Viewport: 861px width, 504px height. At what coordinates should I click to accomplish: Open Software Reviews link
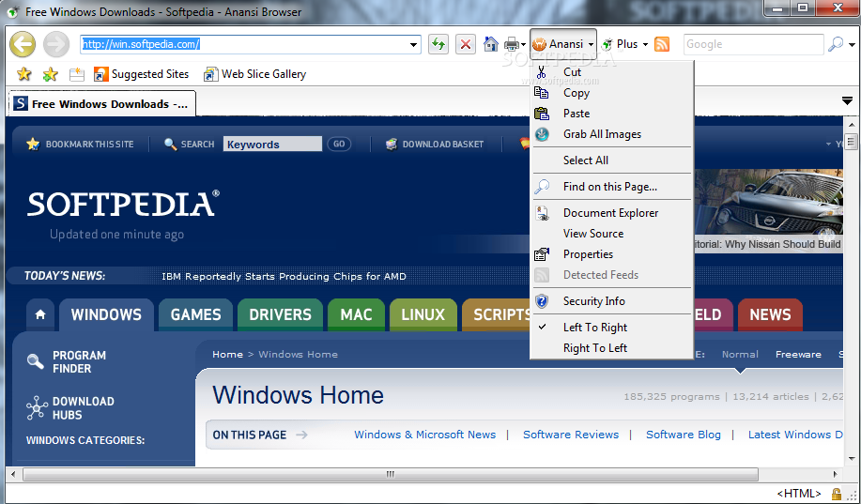[x=571, y=435]
